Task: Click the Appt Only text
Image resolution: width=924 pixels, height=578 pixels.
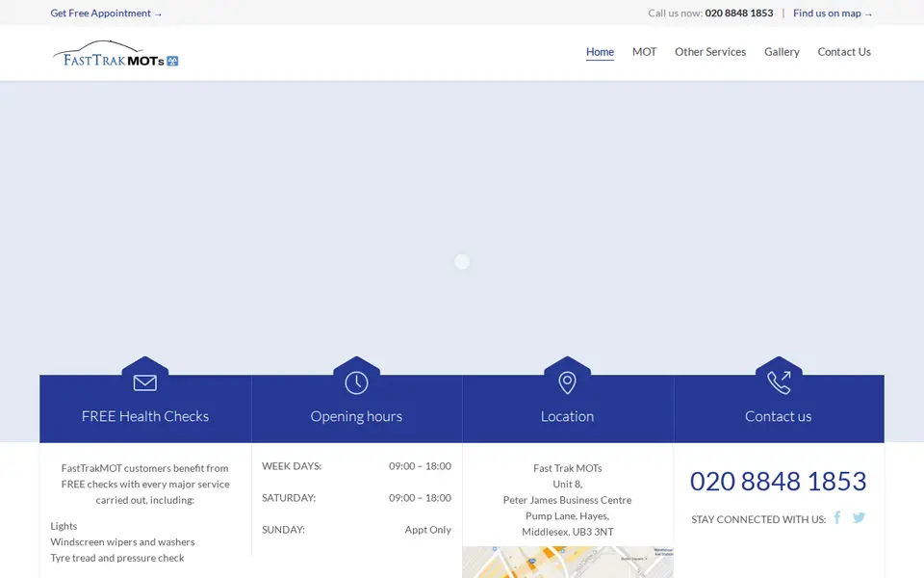Action: click(x=427, y=530)
